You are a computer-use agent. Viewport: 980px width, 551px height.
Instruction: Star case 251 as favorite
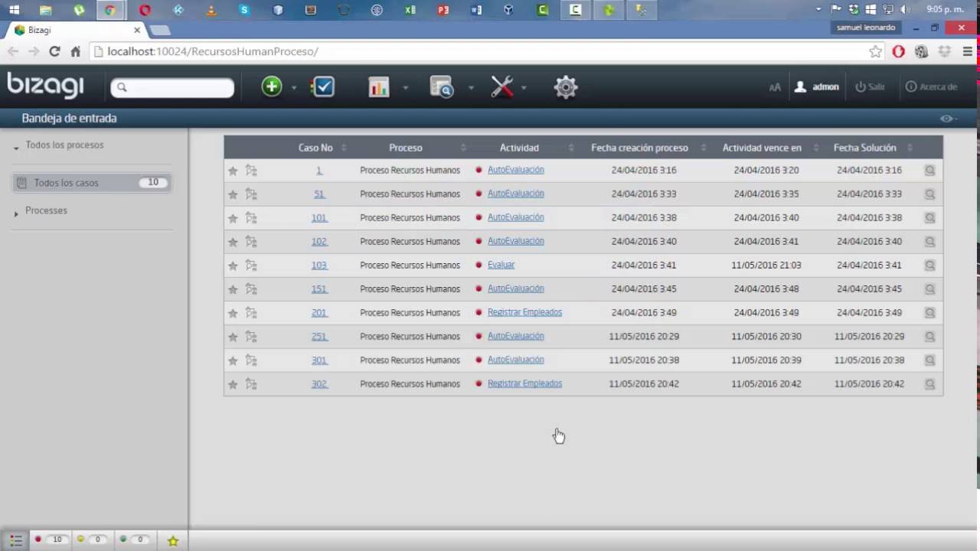pos(233,337)
